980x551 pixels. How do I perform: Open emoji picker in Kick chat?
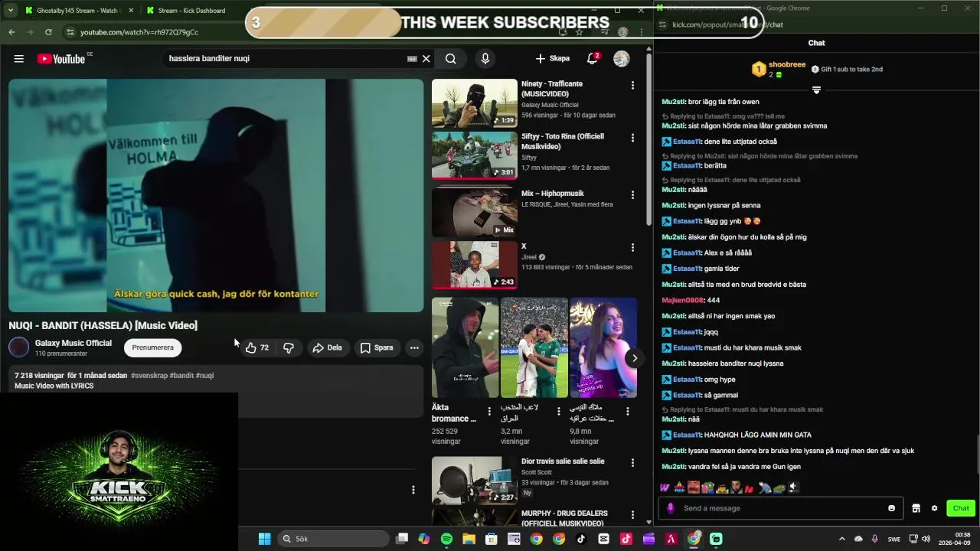[891, 508]
